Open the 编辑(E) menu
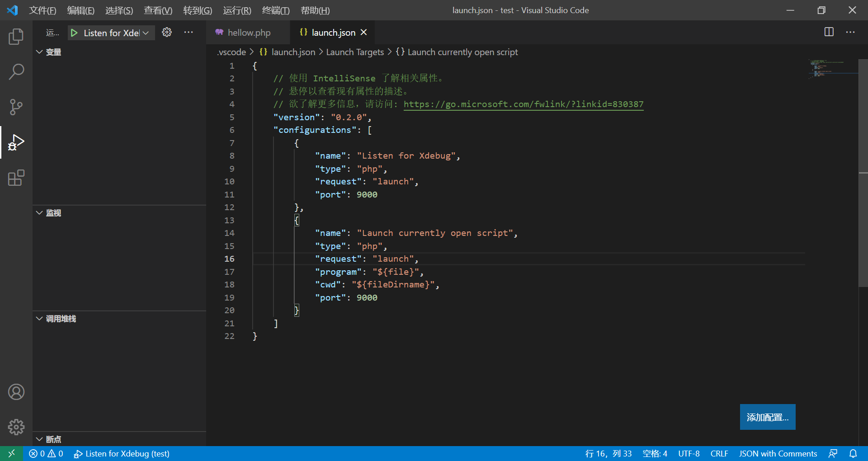Image resolution: width=868 pixels, height=461 pixels. pos(81,10)
